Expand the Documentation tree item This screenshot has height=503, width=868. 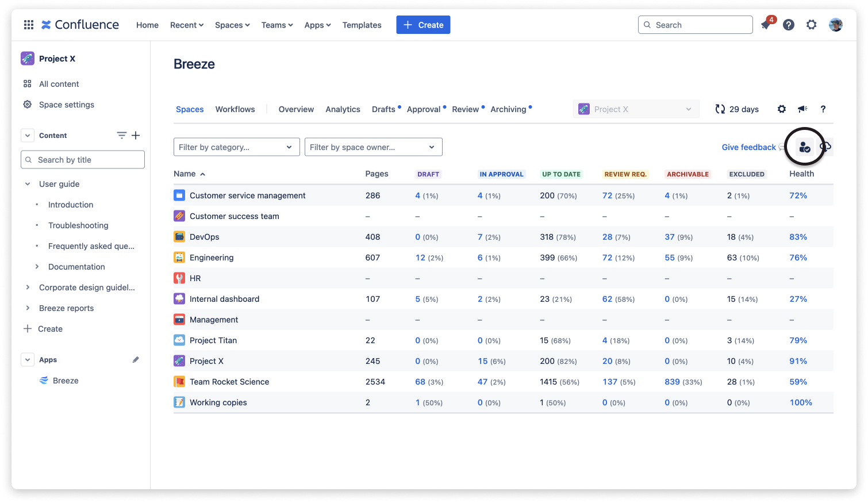(x=37, y=267)
